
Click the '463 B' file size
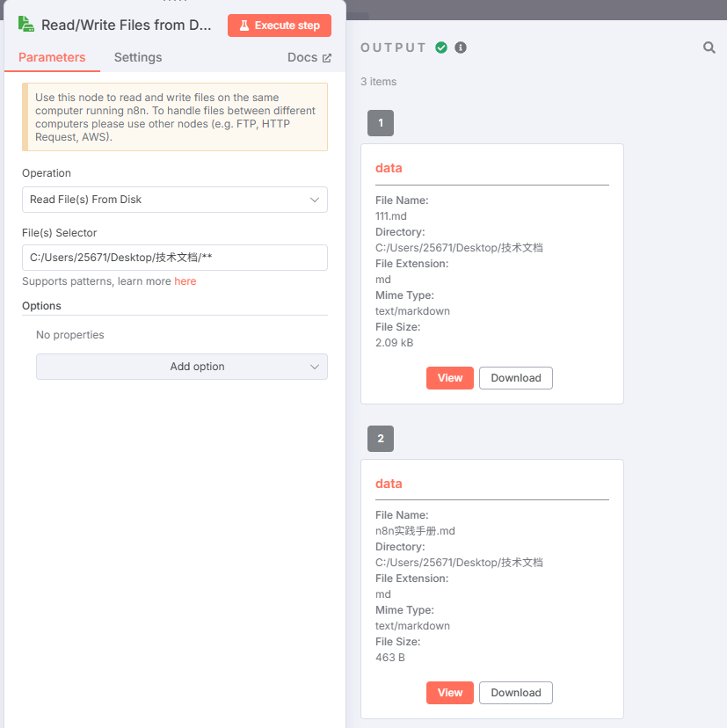(390, 658)
